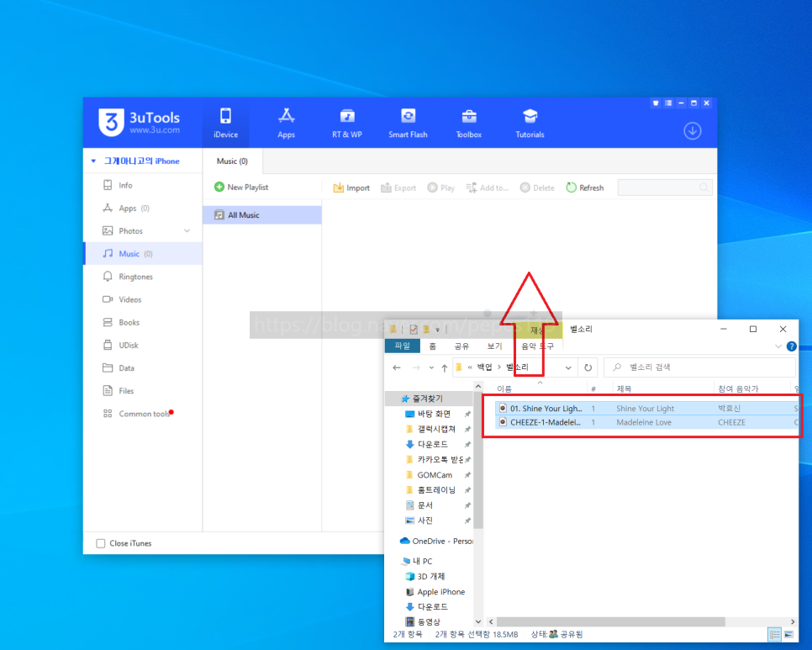Click the 벨소리 검색 search box
Screen dimensions: 812x650
click(699, 367)
